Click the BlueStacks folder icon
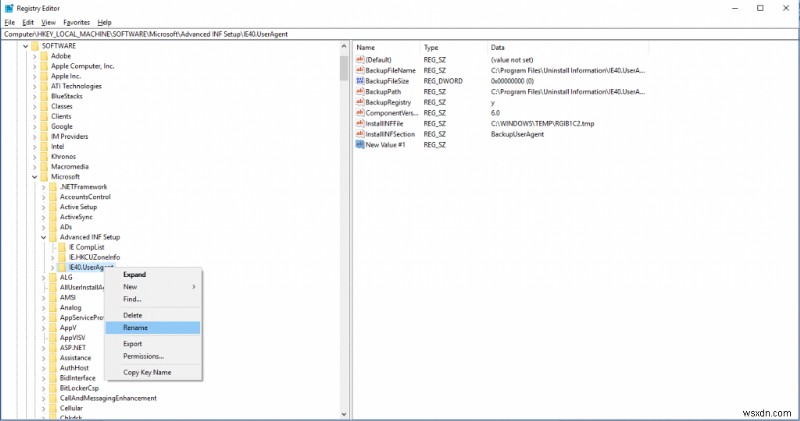Viewport: 800px width, 421px height. (x=44, y=96)
